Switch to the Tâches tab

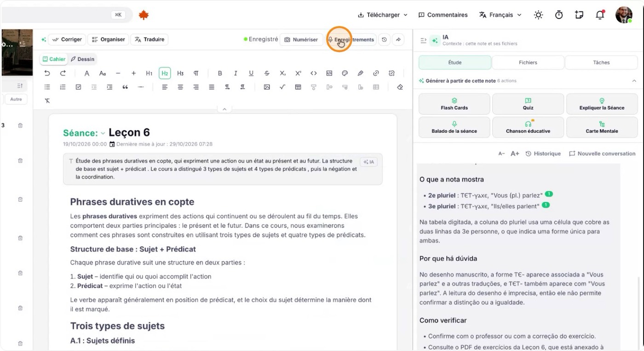[x=601, y=62]
